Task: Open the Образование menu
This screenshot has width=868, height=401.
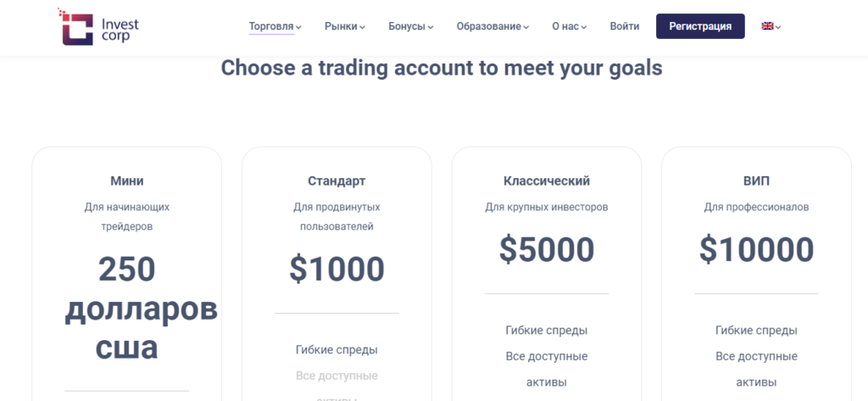Action: pos(492,26)
